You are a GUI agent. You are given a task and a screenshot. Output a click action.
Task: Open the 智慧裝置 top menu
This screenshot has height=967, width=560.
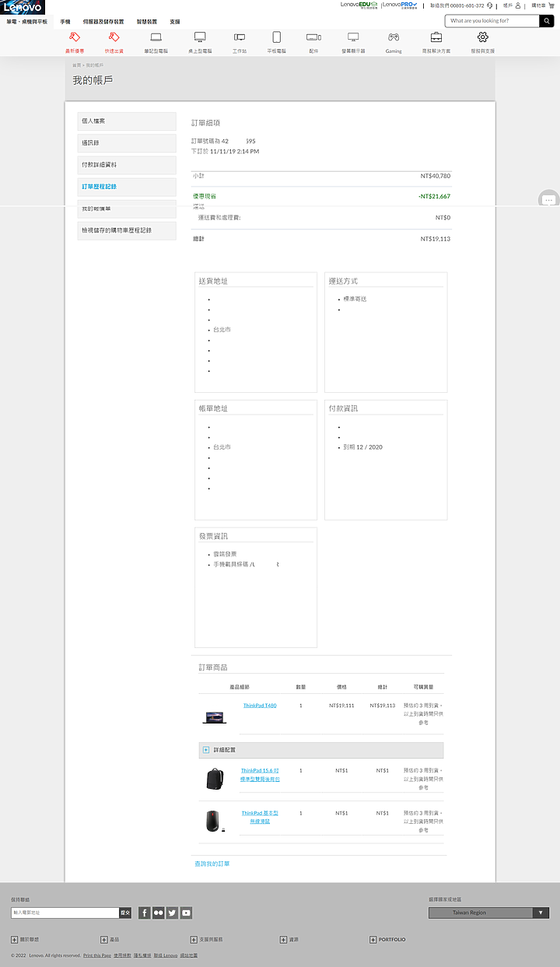[x=146, y=22]
